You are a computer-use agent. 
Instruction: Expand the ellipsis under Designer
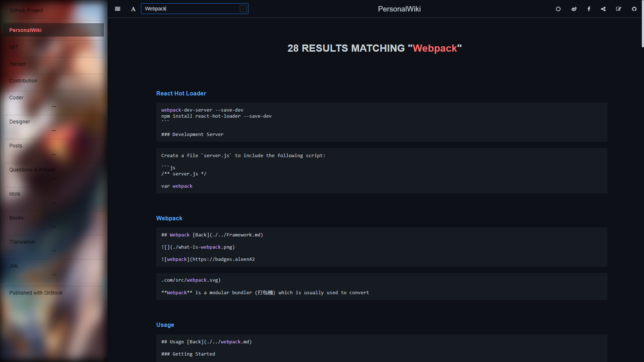click(54, 130)
